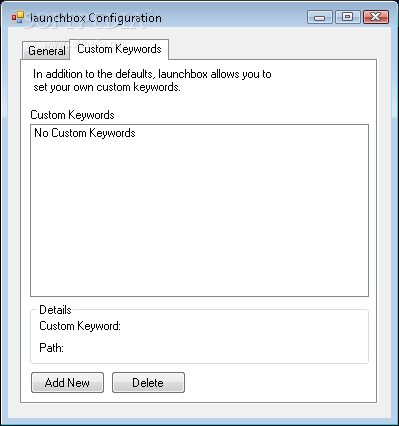The image size is (399, 426).
Task: Maximize the launchbox Configuration window
Action: point(347,17)
